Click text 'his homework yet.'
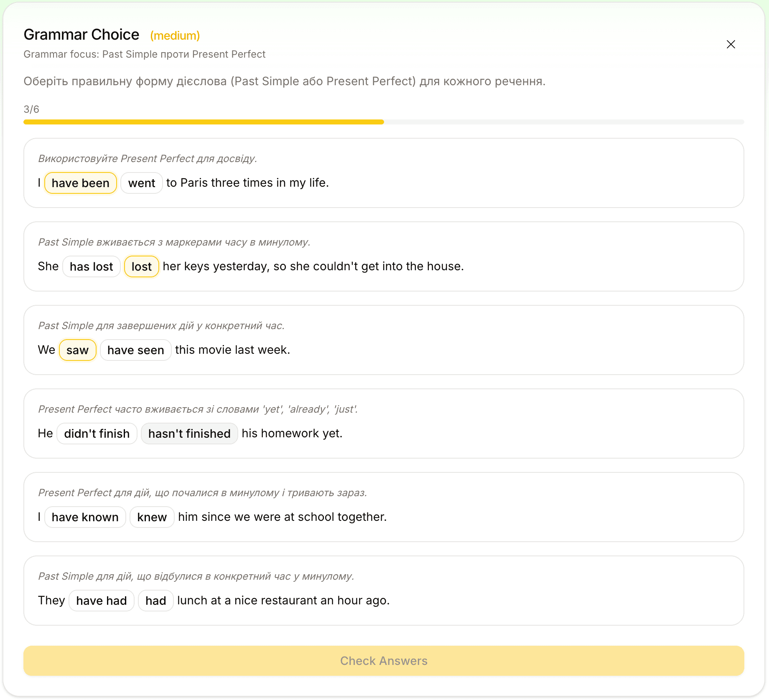The width and height of the screenshot is (769, 700). (x=292, y=434)
